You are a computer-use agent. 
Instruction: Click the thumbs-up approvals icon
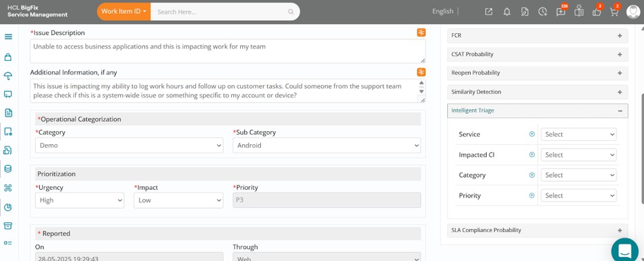point(596,12)
